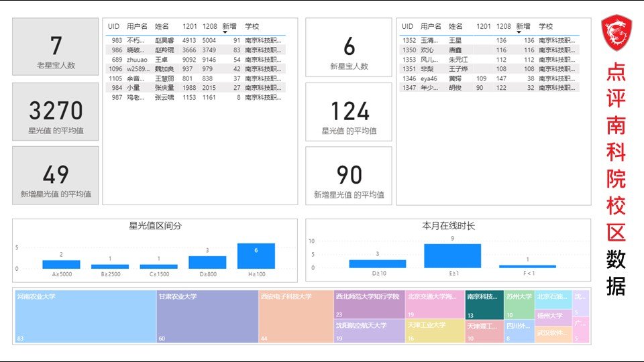Click the MSI dragon shield logo
The height and width of the screenshot is (362, 644).
point(616,34)
